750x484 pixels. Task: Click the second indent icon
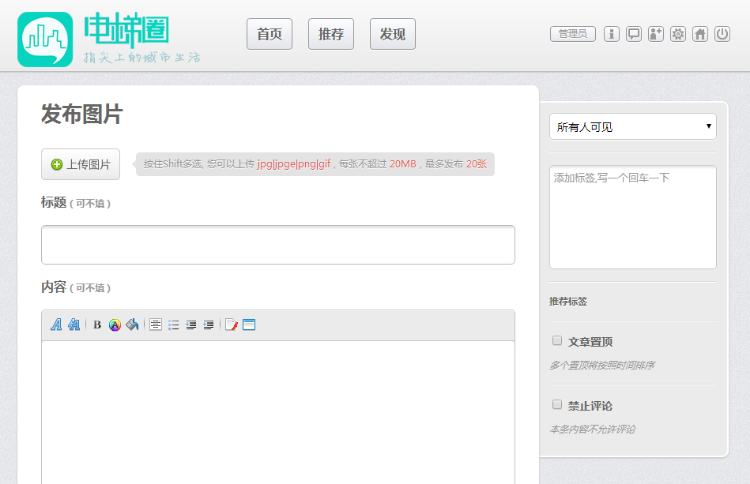tap(209, 325)
